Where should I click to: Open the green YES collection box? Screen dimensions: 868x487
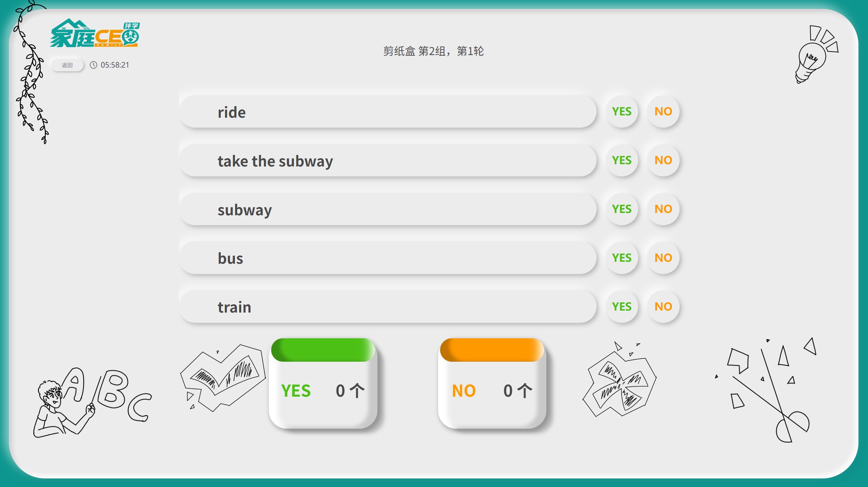tap(323, 383)
